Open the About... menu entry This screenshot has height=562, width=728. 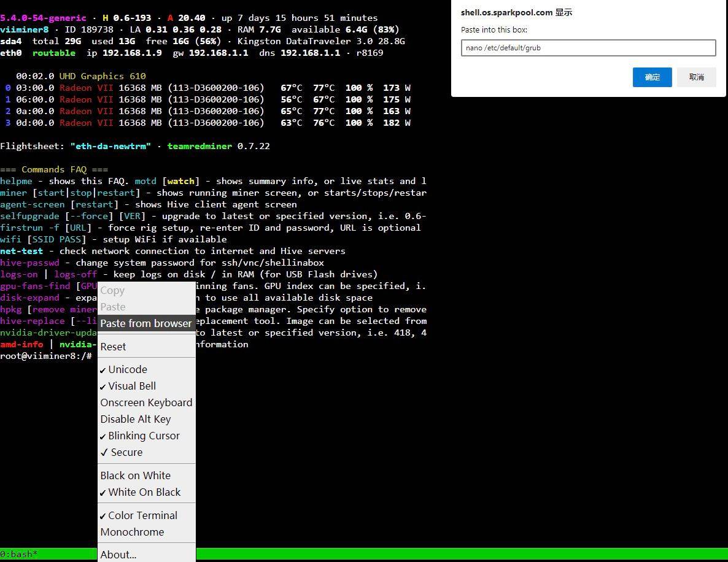[x=118, y=555]
